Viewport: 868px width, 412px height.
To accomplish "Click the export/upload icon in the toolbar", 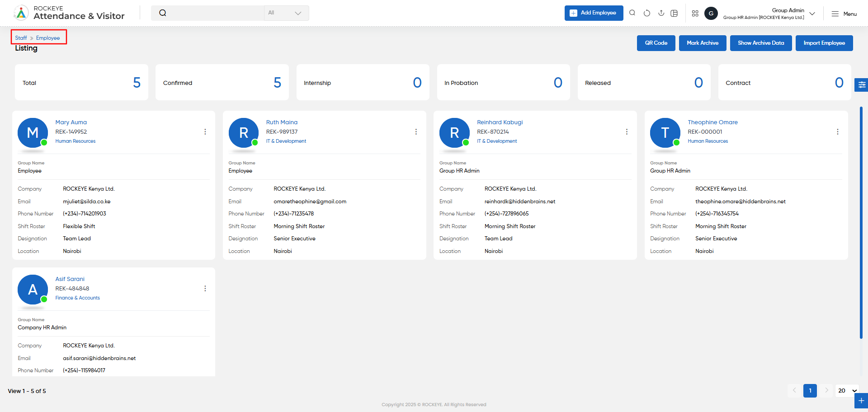I will (x=661, y=13).
